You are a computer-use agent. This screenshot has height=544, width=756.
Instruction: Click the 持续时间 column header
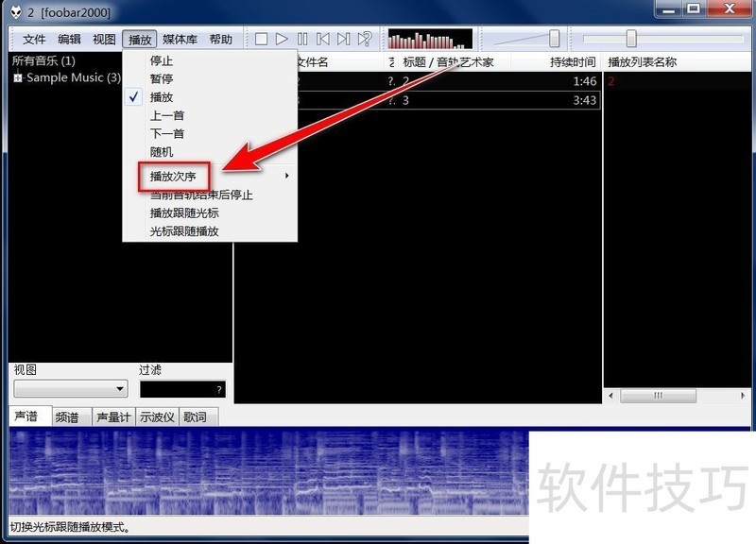(x=556, y=62)
